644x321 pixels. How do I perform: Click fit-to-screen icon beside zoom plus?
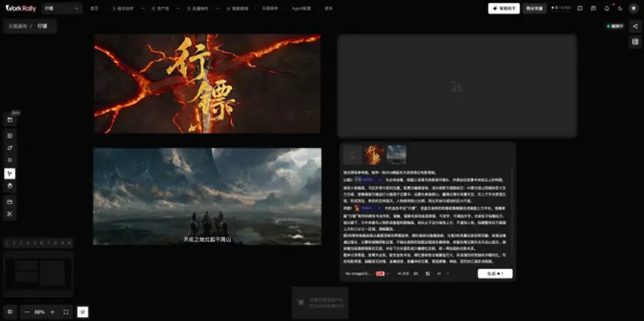[66, 312]
